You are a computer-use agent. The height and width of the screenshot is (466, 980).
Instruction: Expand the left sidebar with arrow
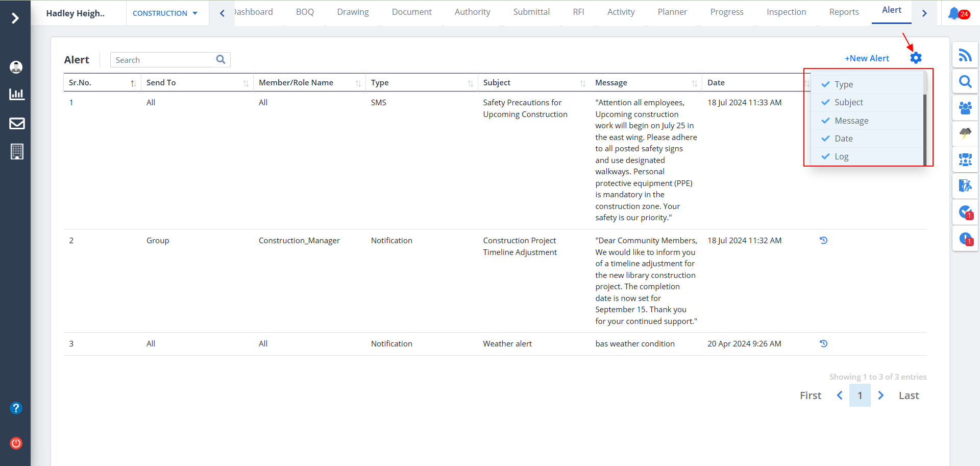[15, 18]
